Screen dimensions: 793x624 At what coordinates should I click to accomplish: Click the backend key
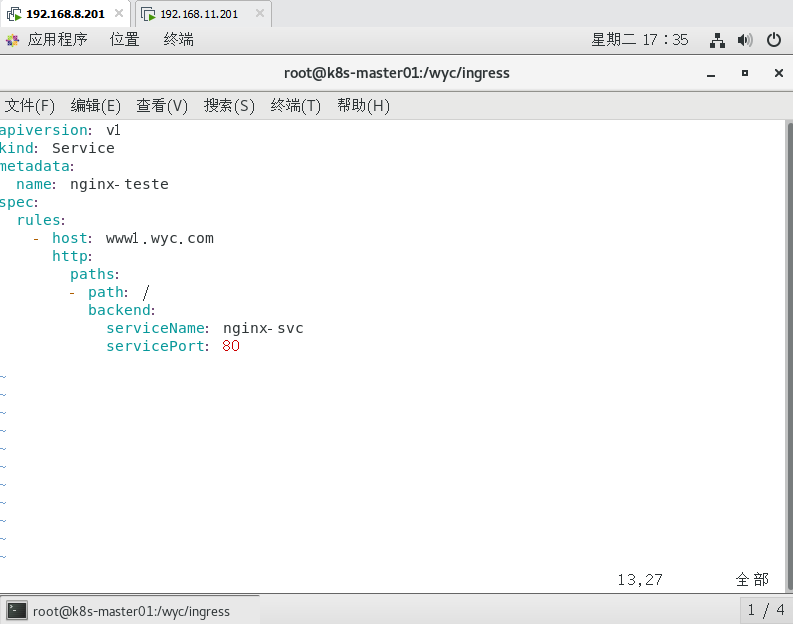tap(121, 310)
